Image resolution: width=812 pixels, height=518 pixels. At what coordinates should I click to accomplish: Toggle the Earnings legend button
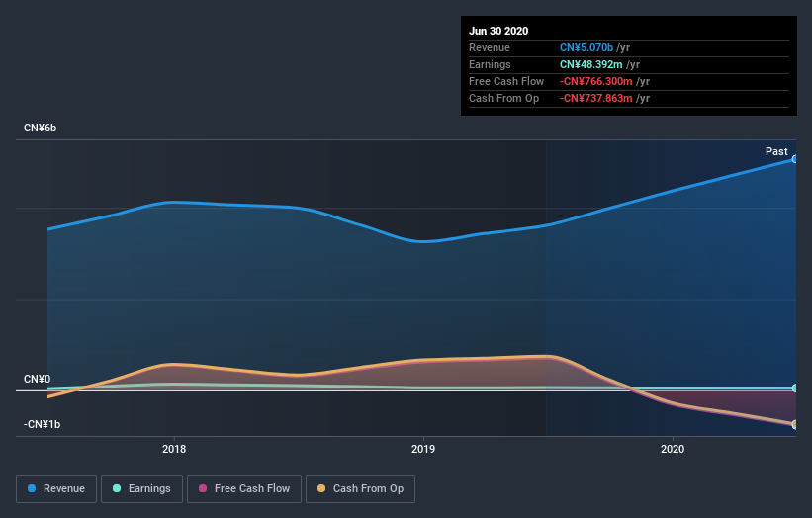click(141, 489)
